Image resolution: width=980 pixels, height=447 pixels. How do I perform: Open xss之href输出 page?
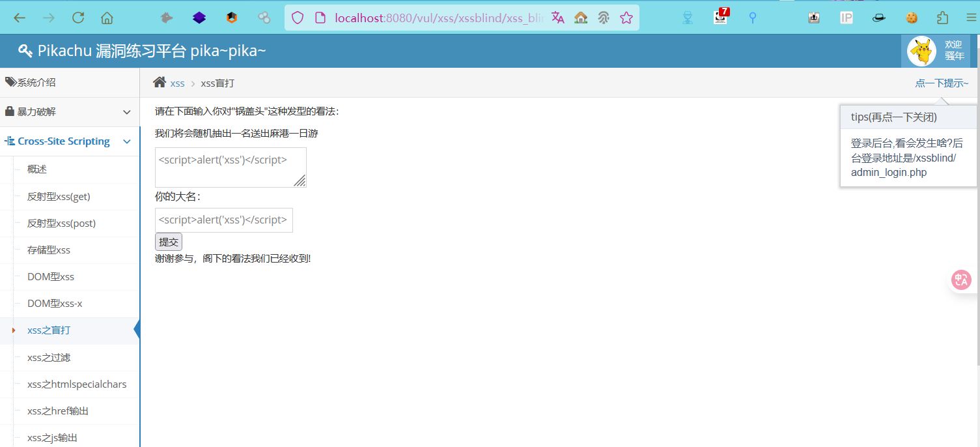pos(58,411)
